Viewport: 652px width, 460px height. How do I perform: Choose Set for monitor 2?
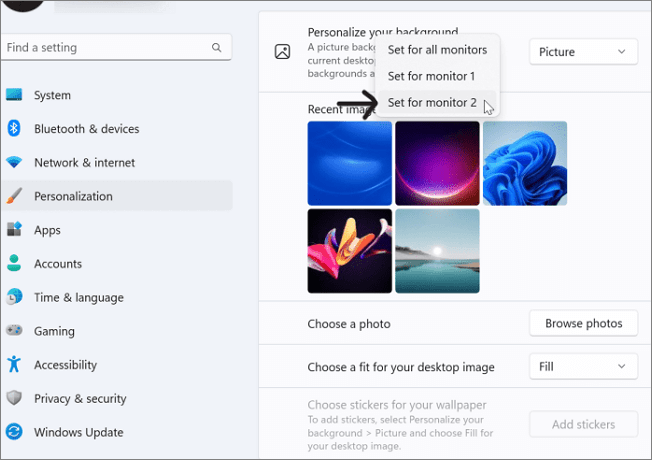click(437, 102)
